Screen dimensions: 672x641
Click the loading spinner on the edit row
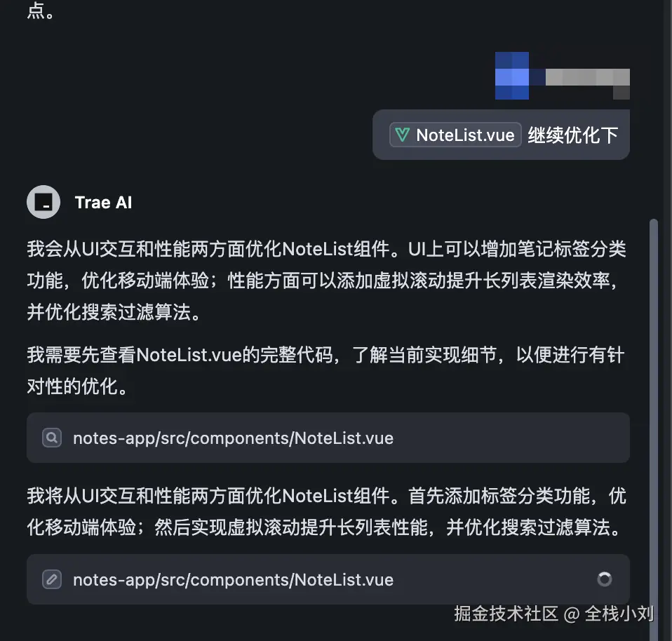click(x=604, y=579)
